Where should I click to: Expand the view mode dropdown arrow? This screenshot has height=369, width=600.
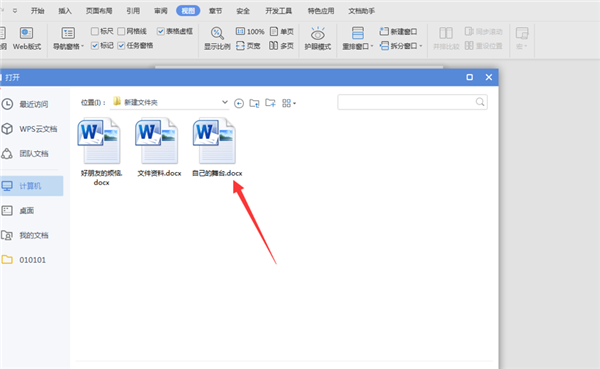coord(294,103)
